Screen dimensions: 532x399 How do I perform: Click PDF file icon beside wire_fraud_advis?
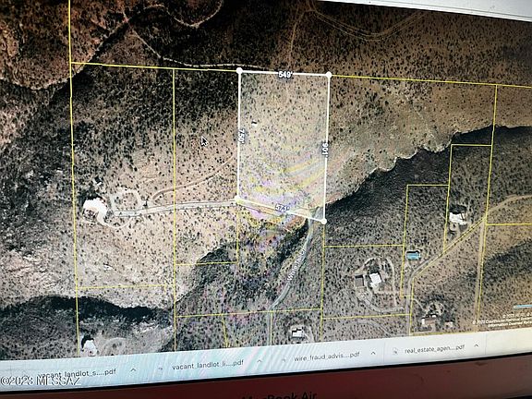click(284, 359)
